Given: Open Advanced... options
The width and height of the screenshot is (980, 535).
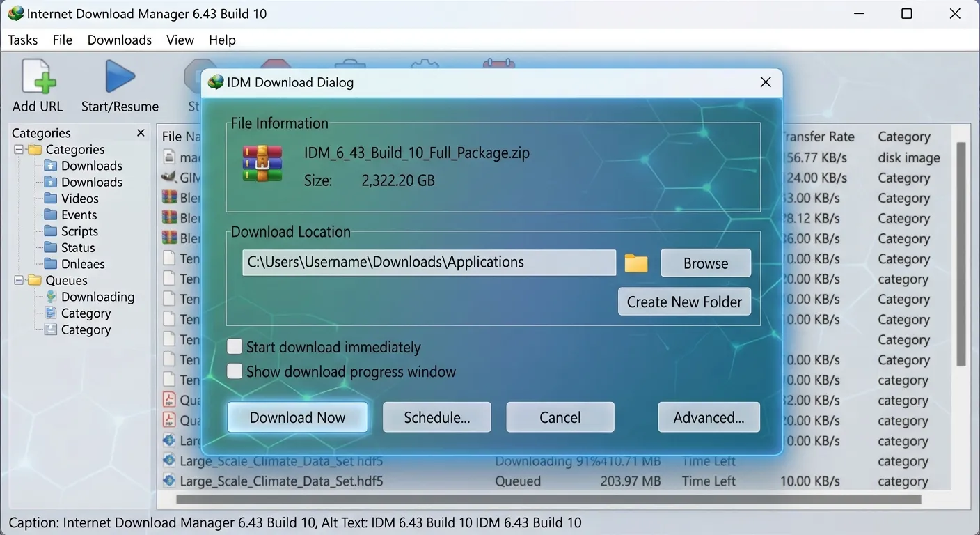Looking at the screenshot, I should click(x=709, y=417).
